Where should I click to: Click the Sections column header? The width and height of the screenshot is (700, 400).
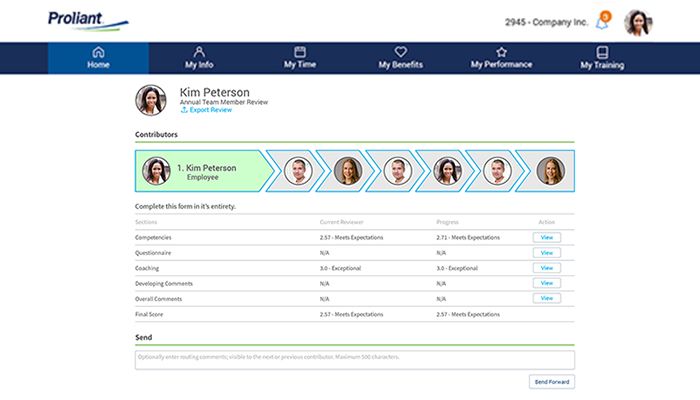[146, 222]
